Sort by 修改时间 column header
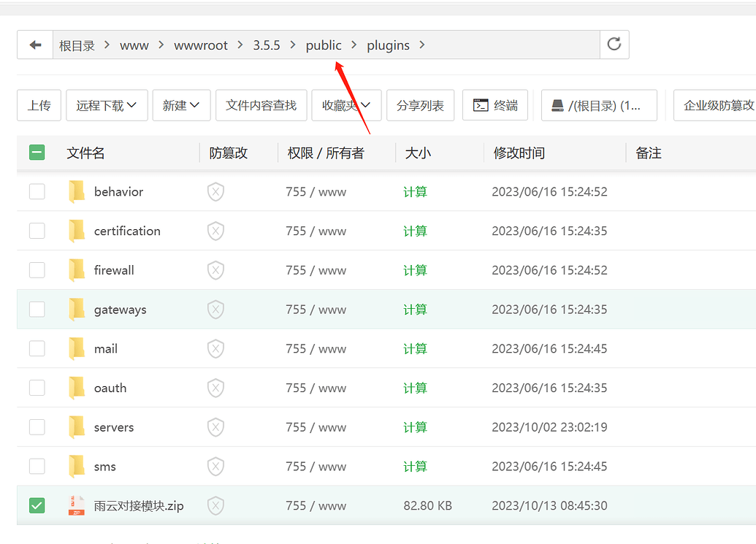This screenshot has width=756, height=544. [519, 153]
